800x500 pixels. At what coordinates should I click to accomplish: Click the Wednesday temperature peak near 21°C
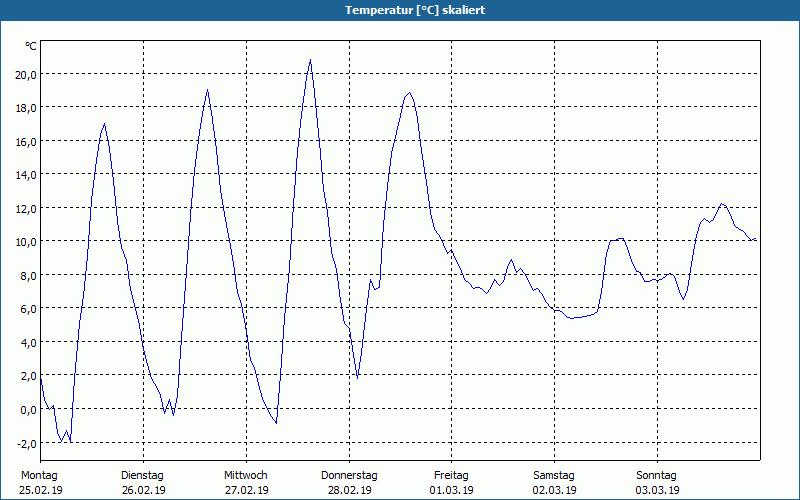310,60
